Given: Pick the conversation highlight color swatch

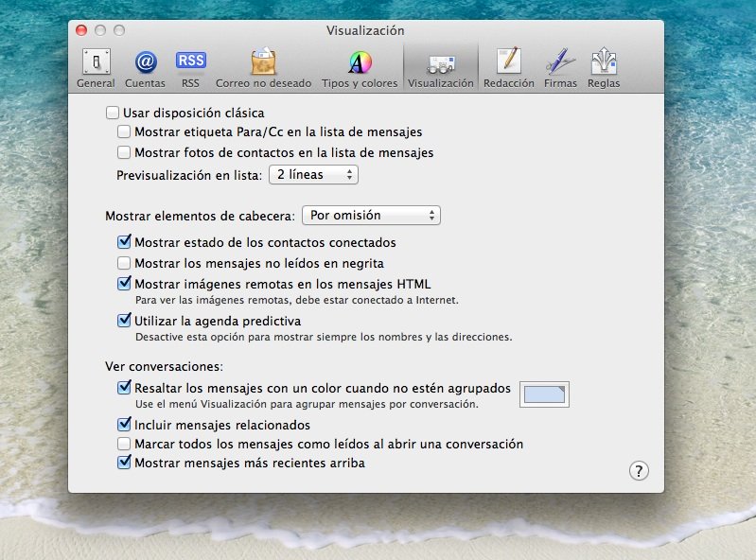Looking at the screenshot, I should (x=544, y=394).
